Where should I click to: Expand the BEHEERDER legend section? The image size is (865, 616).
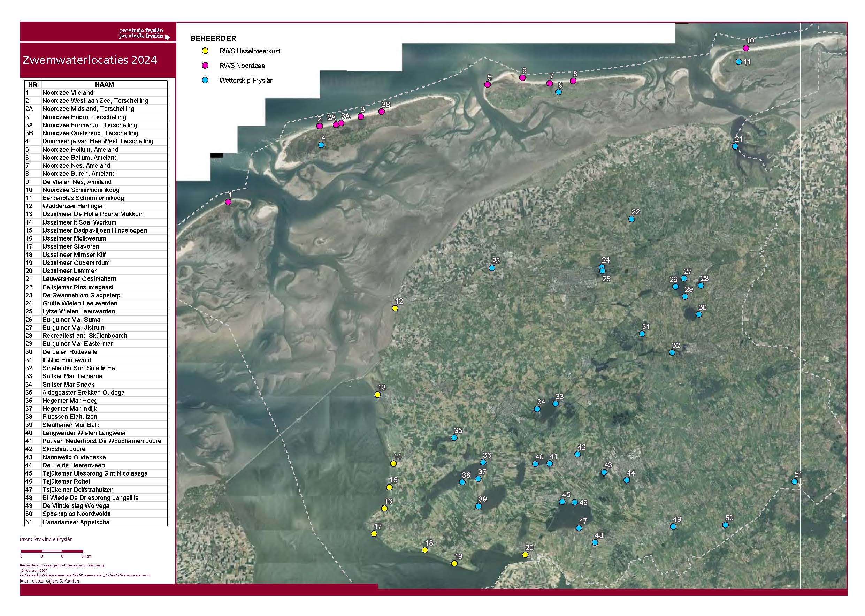213,38
